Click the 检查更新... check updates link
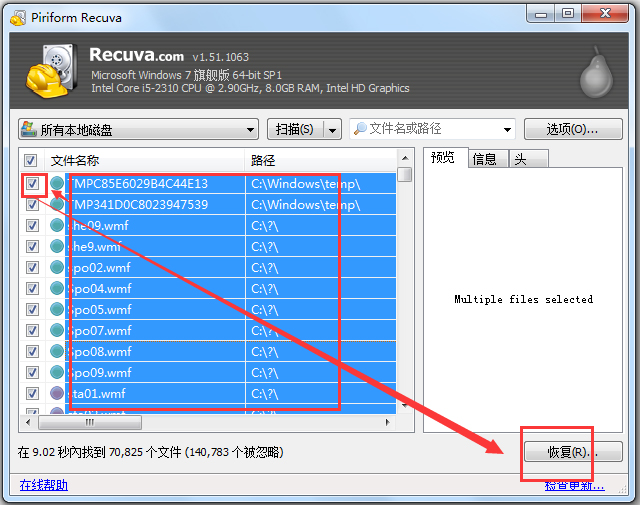640x505 pixels. click(575, 485)
